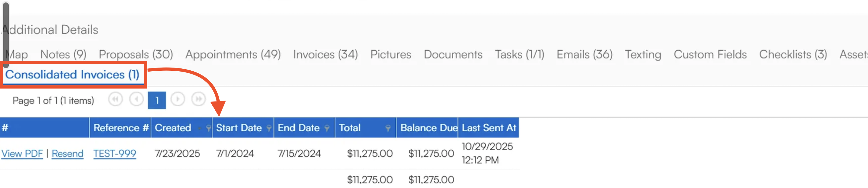This screenshot has width=868, height=188.
Task: Open the Checklists (3) tab
Action: pyautogui.click(x=793, y=55)
